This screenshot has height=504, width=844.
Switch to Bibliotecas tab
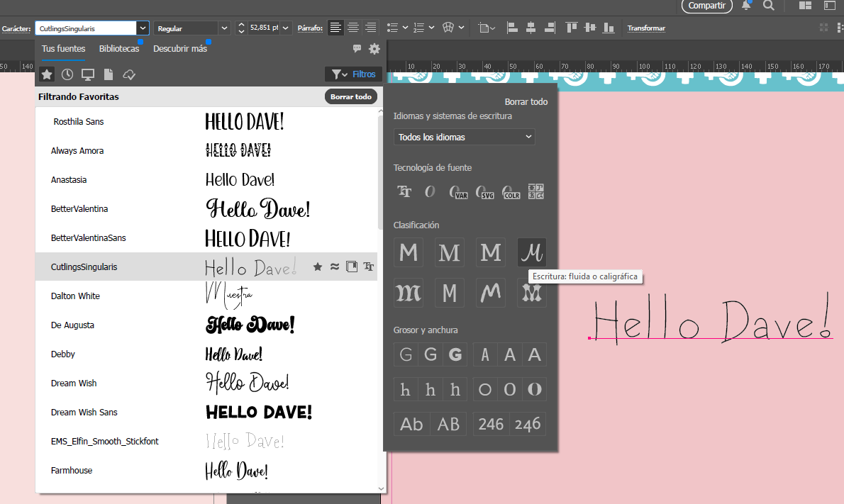point(119,48)
